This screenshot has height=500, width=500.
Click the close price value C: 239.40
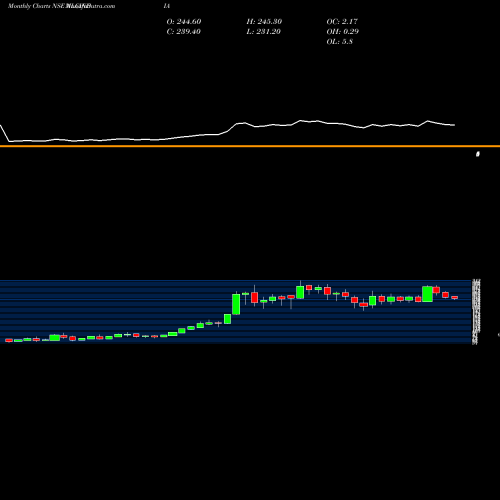[x=184, y=32]
